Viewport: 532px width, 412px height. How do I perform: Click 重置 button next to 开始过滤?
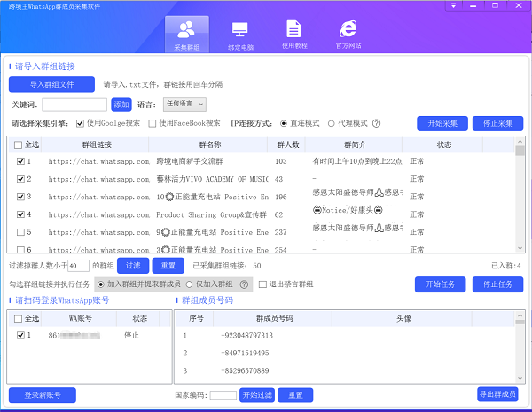pyautogui.click(x=295, y=395)
